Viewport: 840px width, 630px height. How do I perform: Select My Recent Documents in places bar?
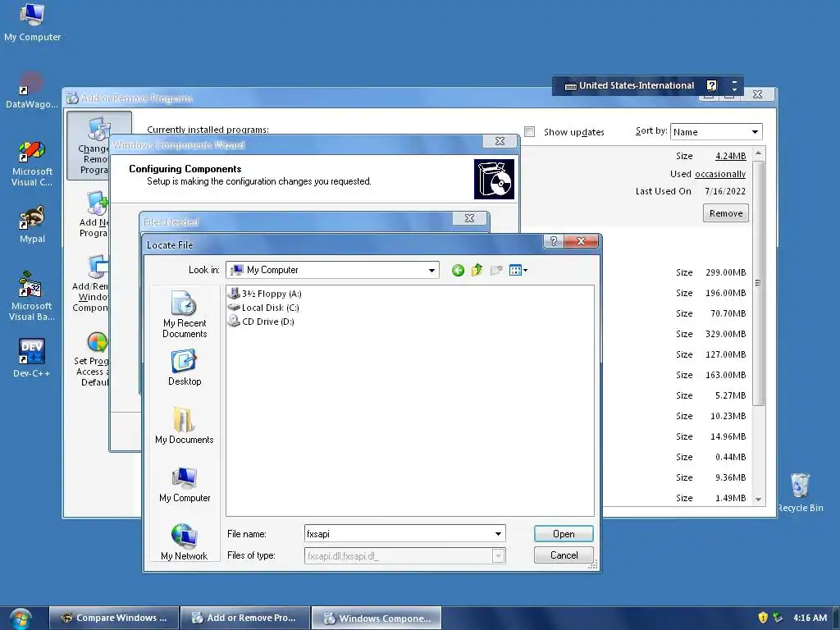point(185,314)
